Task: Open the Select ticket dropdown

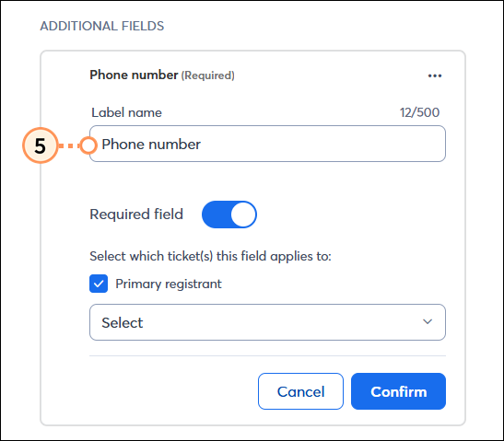Action: (267, 322)
